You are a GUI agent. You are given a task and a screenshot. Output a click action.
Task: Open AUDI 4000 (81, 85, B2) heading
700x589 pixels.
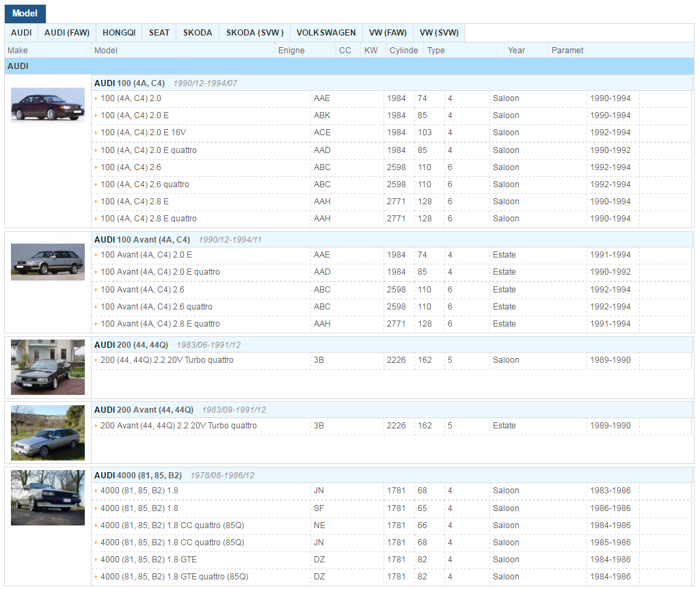pos(138,475)
